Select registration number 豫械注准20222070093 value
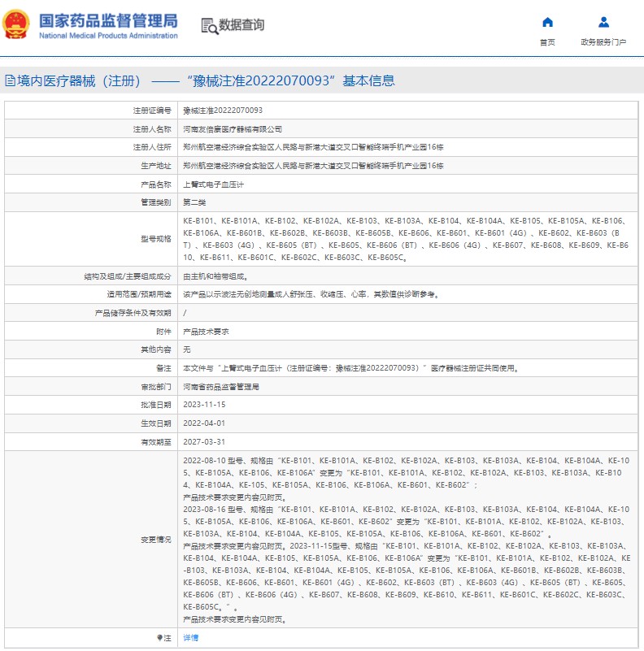 click(x=223, y=111)
